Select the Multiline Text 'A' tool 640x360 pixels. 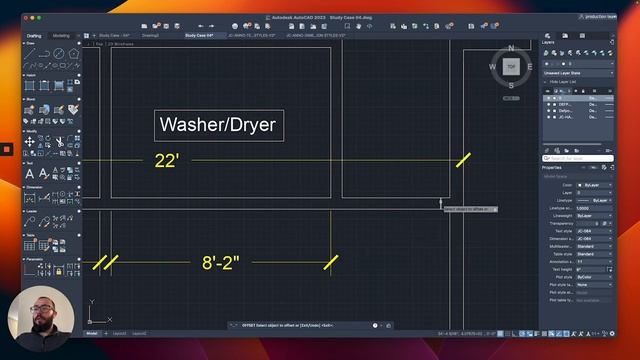click(x=29, y=174)
